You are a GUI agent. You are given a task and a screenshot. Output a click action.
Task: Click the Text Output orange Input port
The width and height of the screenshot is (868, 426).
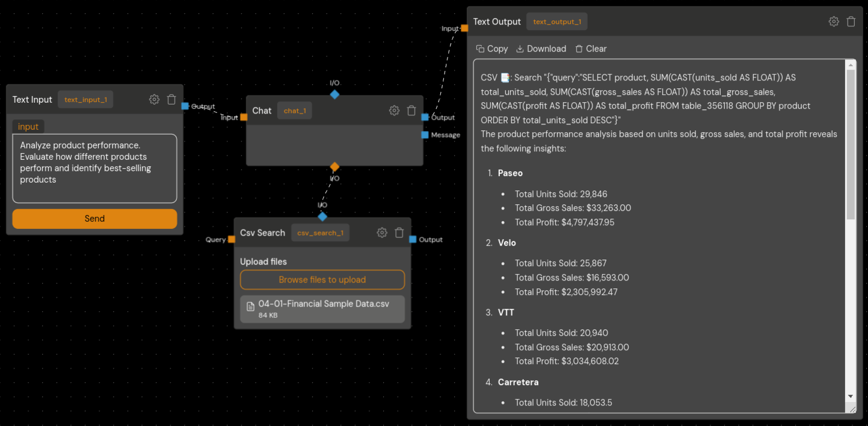click(464, 28)
